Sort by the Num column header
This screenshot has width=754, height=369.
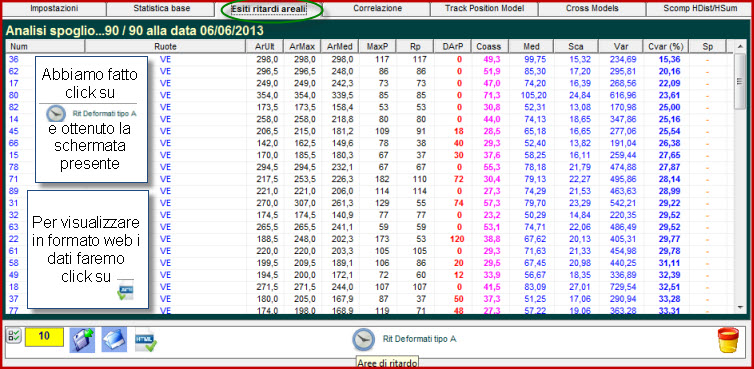click(46, 47)
